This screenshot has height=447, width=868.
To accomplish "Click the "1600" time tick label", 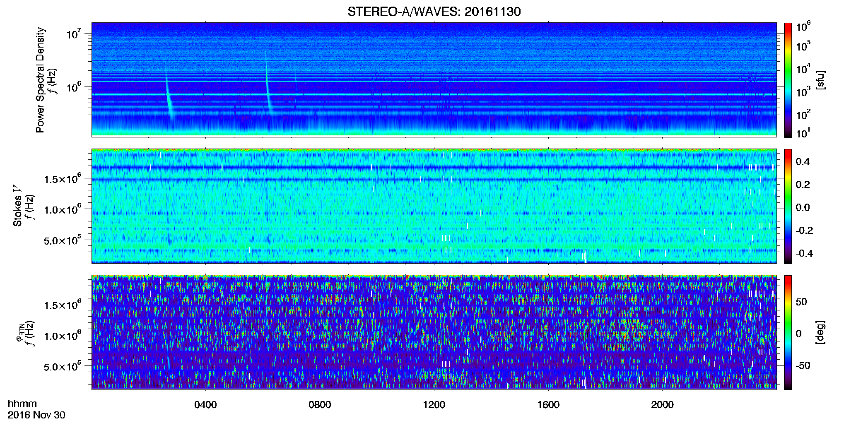I will (548, 404).
